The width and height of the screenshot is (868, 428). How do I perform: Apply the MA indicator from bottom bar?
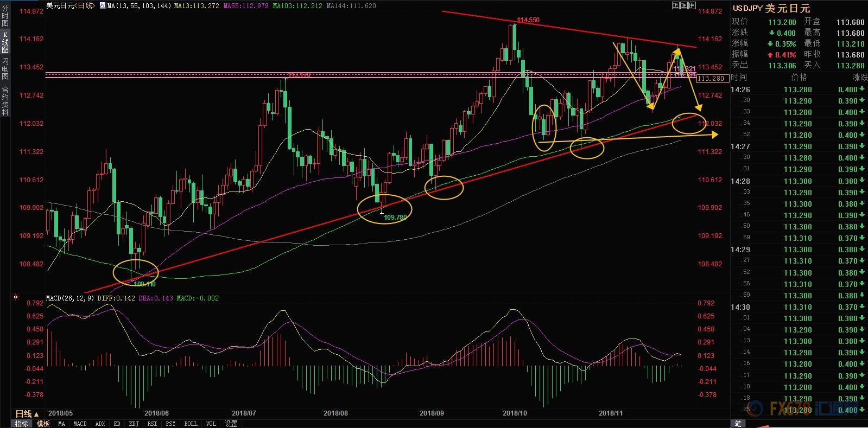62,424
